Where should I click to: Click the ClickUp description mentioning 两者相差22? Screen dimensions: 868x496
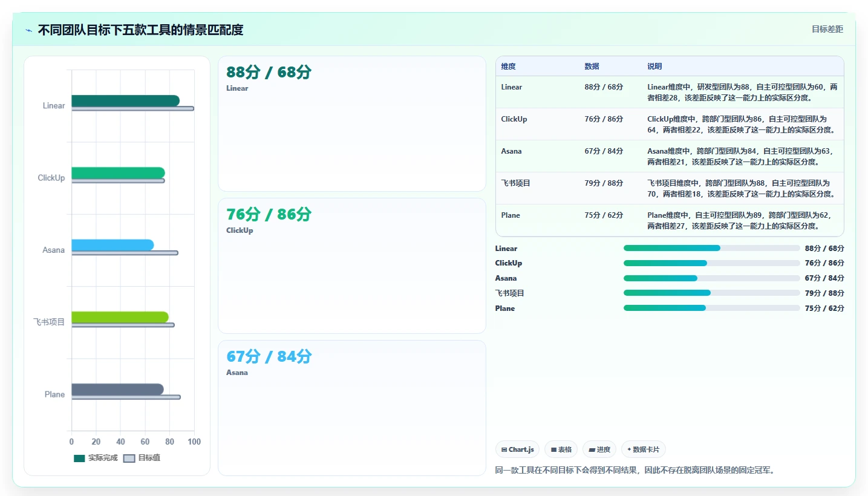point(742,125)
